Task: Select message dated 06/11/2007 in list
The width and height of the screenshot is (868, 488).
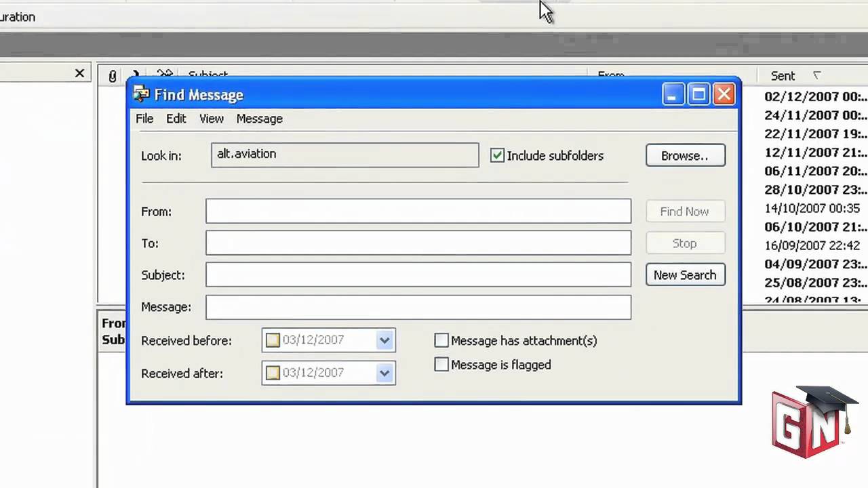Action: click(x=816, y=171)
